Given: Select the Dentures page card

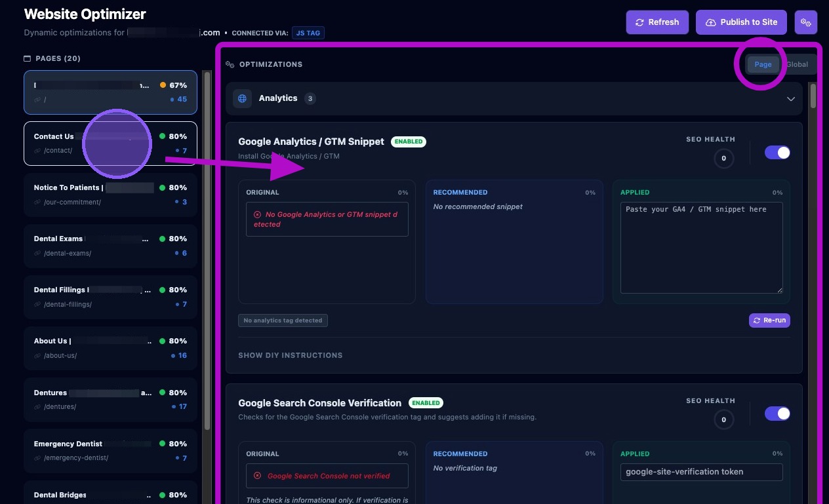Looking at the screenshot, I should pyautogui.click(x=110, y=398).
